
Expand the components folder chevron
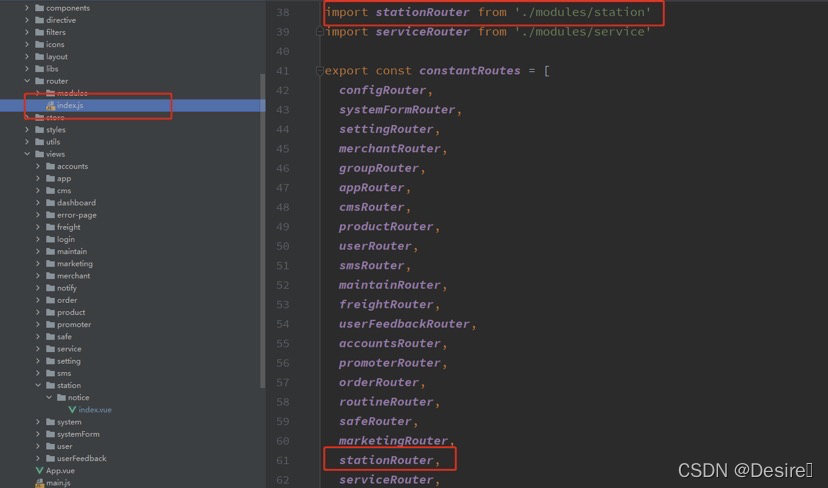coord(27,8)
